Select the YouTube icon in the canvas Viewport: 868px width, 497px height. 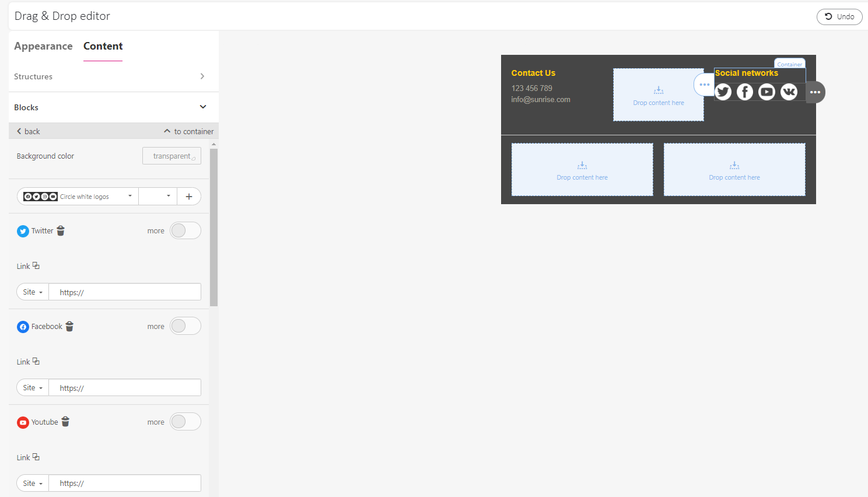point(766,92)
